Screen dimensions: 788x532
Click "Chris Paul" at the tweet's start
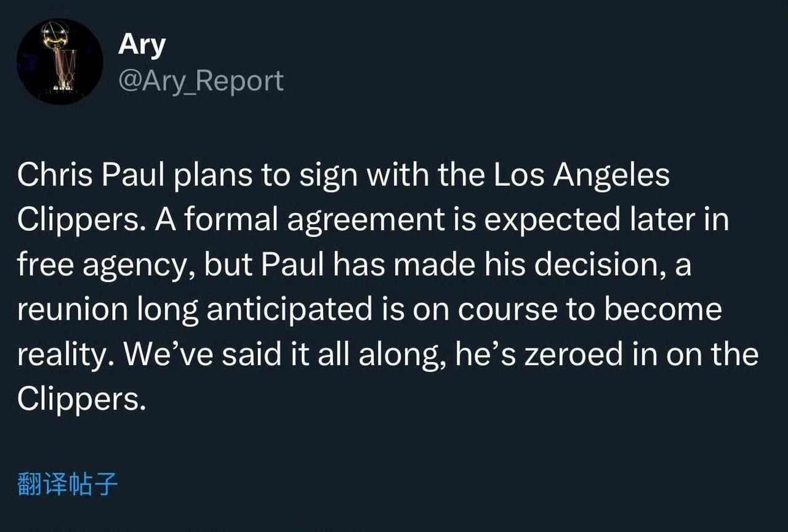pos(92,176)
